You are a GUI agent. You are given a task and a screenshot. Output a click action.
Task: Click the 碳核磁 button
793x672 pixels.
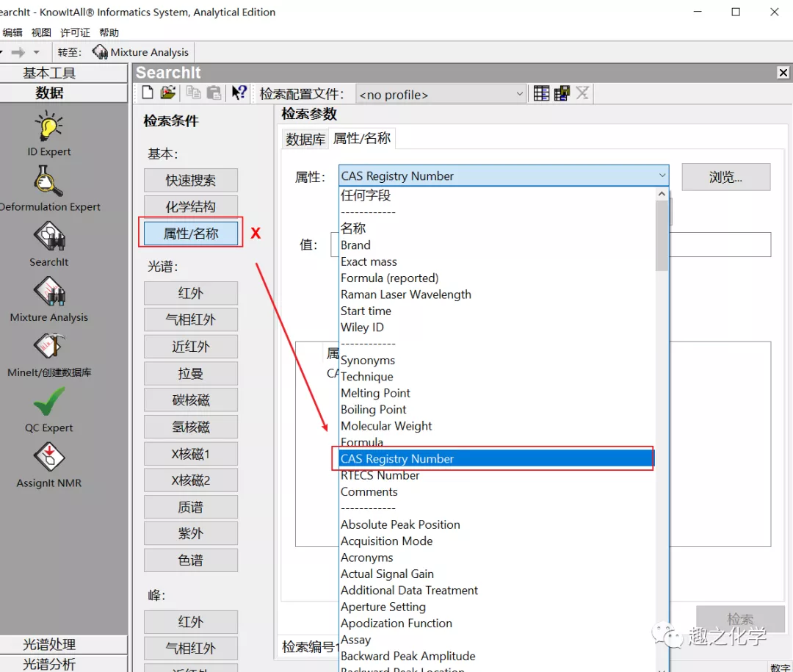click(x=191, y=400)
